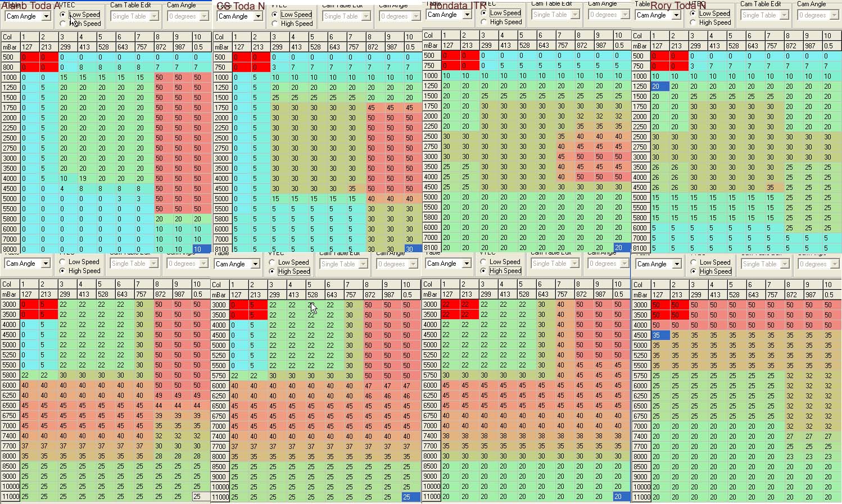Screen dimensions: 842x504
Task: Pick Low Speed in Rory Toda N panel
Action: tap(693, 13)
